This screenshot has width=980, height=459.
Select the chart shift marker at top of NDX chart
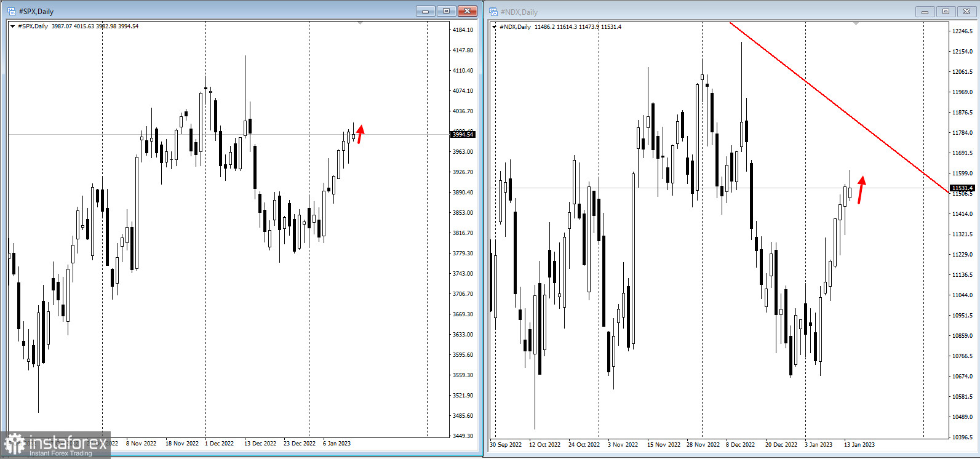(x=856, y=24)
